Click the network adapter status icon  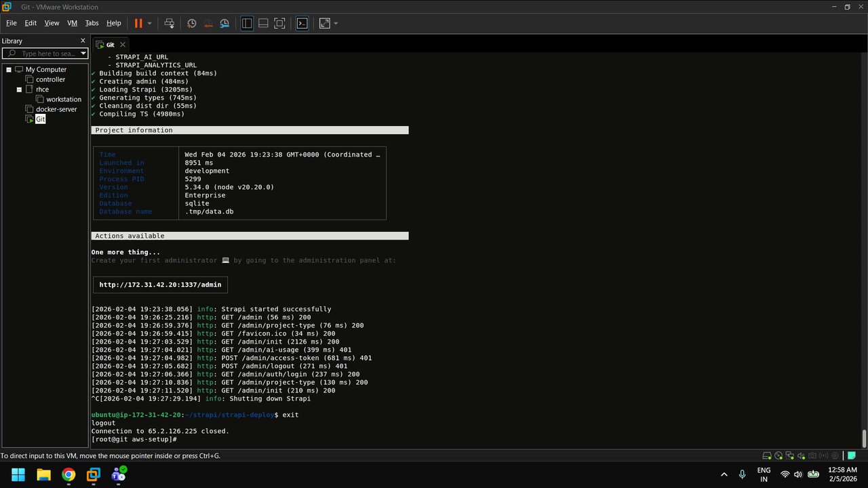[x=789, y=456]
